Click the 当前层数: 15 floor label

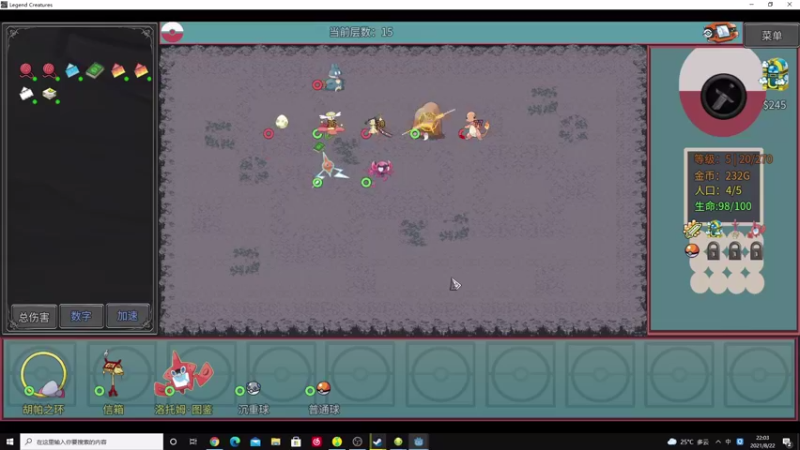coord(361,32)
